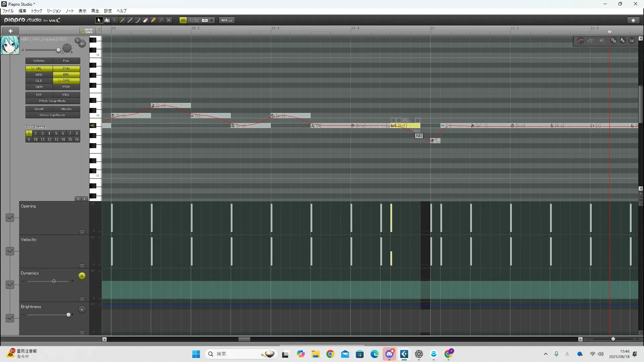Click the lyric あA display icon
The height and width of the screenshot is (362, 644).
tap(623, 41)
